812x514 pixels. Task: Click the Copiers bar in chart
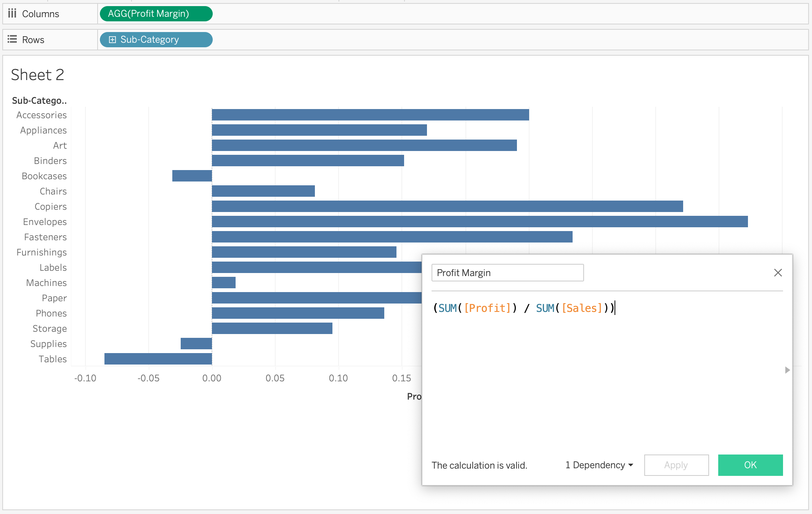[x=447, y=206]
